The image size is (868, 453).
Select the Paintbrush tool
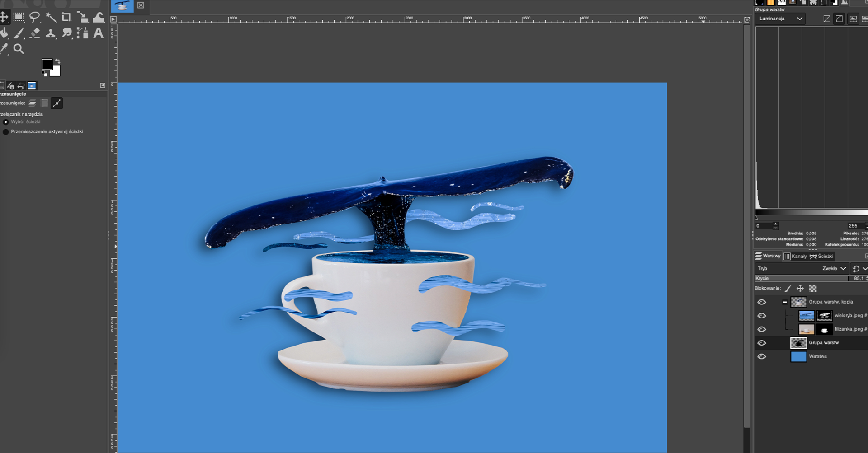(x=19, y=33)
